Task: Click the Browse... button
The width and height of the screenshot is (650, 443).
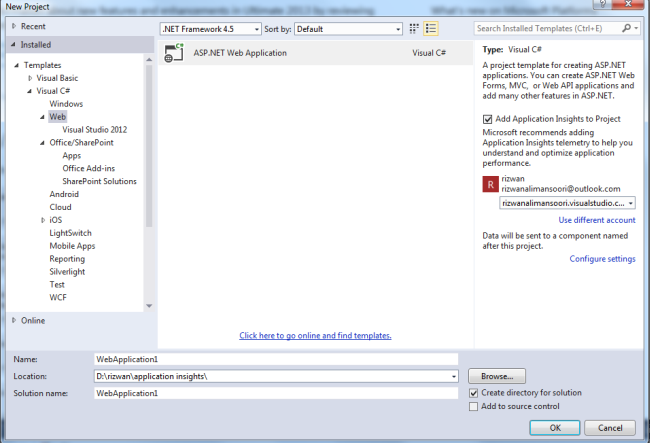Action: 497,376
